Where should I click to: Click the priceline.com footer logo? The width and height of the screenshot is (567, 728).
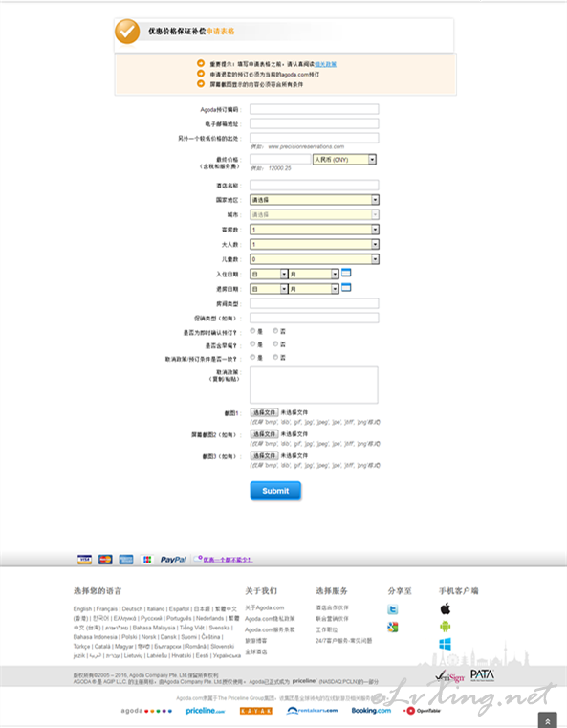pyautogui.click(x=206, y=711)
